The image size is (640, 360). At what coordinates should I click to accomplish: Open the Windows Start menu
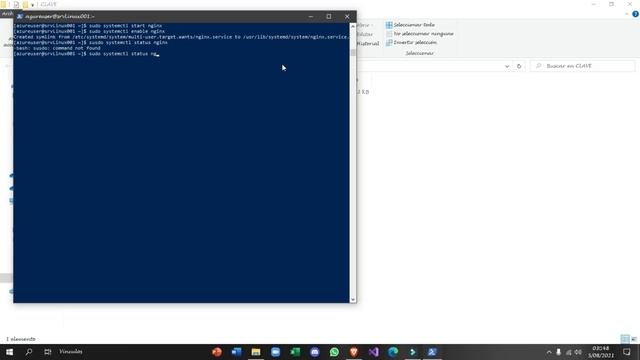pyautogui.click(x=9, y=352)
